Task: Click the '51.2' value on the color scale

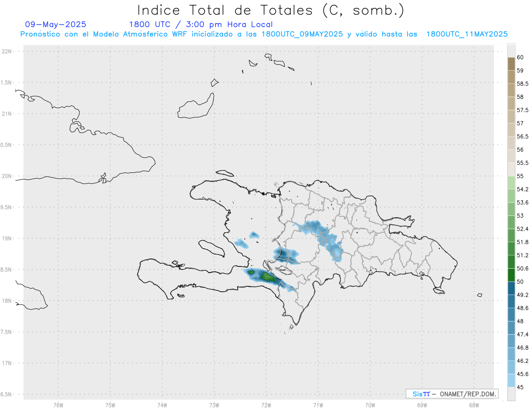Action: pos(522,255)
